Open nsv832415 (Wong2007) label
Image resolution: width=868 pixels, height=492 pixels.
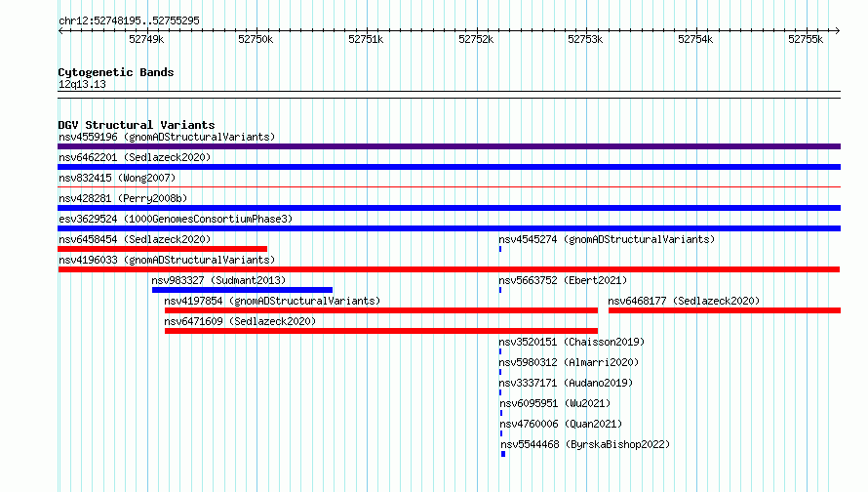point(117,178)
